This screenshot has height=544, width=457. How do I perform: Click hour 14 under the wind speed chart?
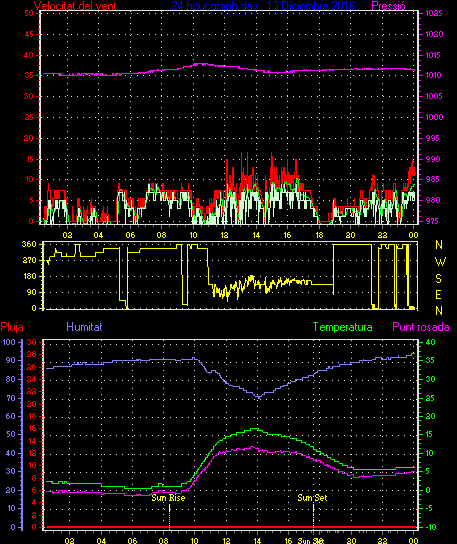click(x=256, y=235)
